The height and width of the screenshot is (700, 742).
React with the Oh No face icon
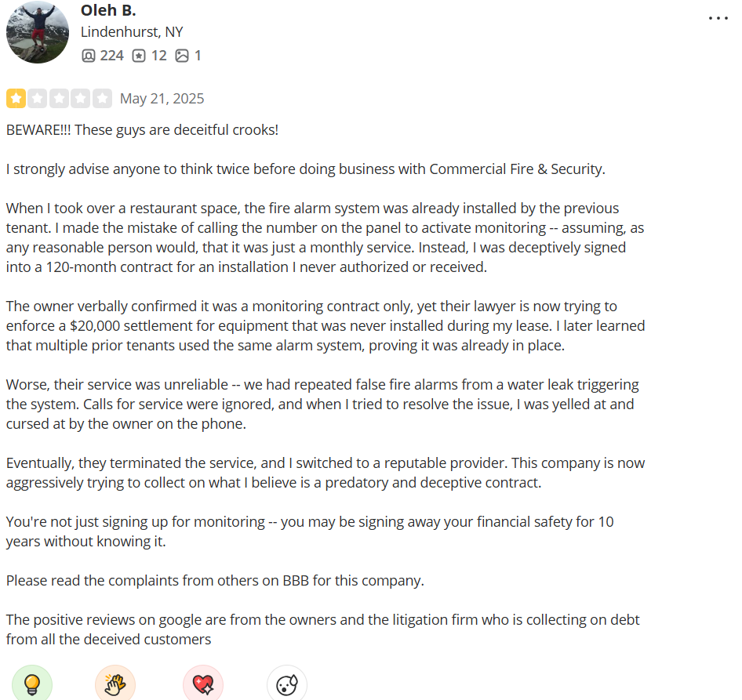287,684
